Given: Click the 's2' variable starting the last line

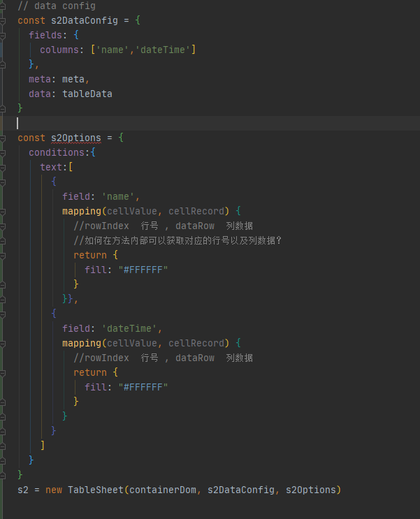Looking at the screenshot, I should click(x=23, y=490).
